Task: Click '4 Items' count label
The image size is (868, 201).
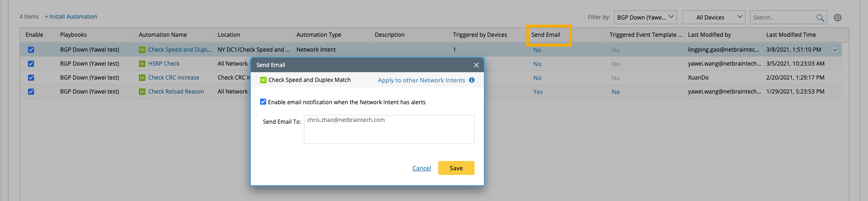Action: (29, 17)
